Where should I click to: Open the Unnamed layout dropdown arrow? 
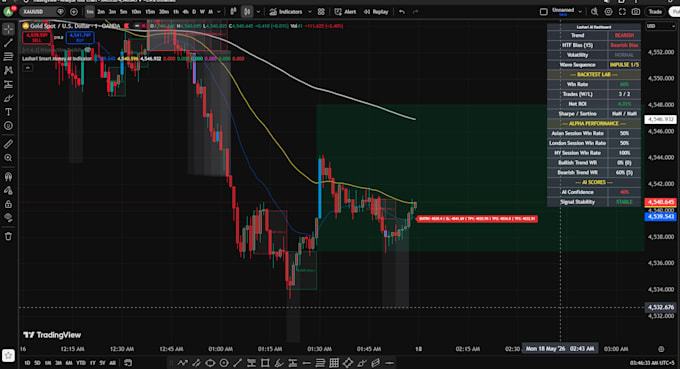click(x=580, y=12)
